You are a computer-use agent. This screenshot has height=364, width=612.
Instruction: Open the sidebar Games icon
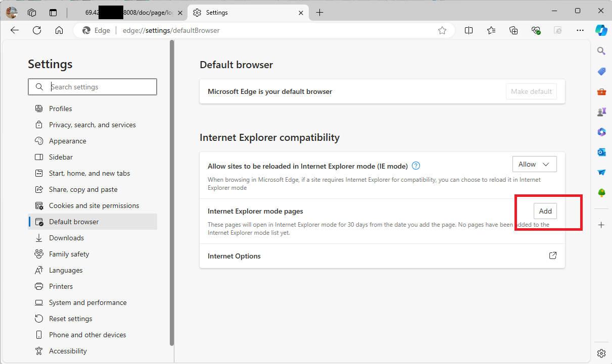pos(601,112)
